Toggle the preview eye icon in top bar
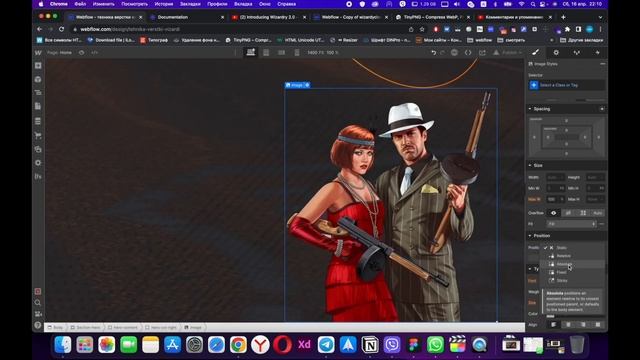The image size is (640, 360). click(82, 53)
